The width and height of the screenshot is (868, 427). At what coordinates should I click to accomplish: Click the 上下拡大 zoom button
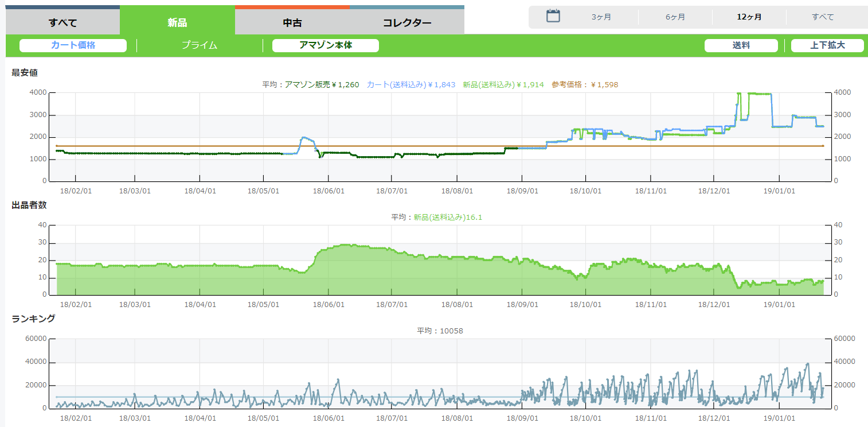point(827,45)
